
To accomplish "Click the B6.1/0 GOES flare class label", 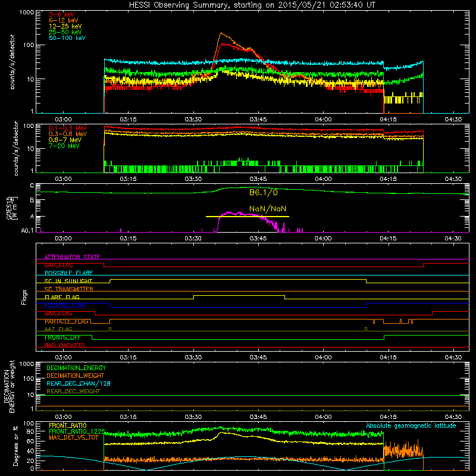I will tap(264, 192).
